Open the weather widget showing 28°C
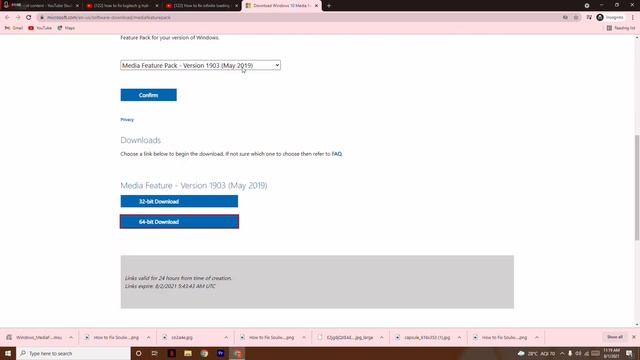The image size is (640, 360). click(x=536, y=353)
